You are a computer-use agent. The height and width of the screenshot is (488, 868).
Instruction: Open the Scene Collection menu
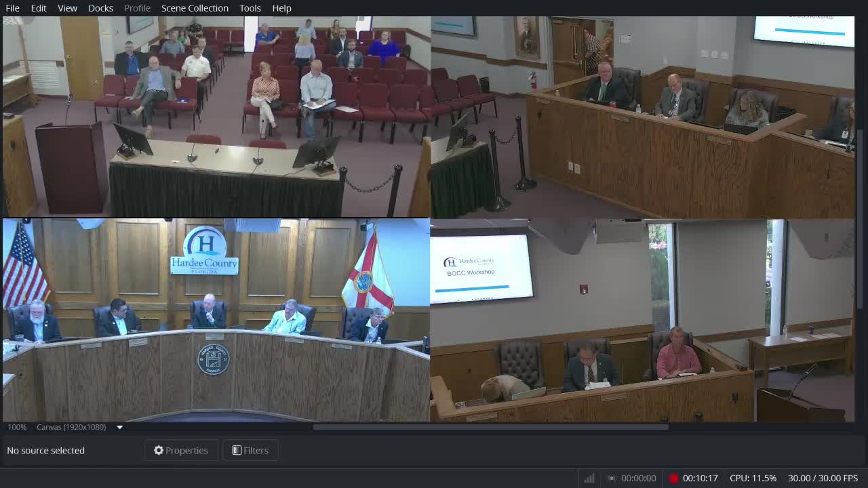pos(195,8)
